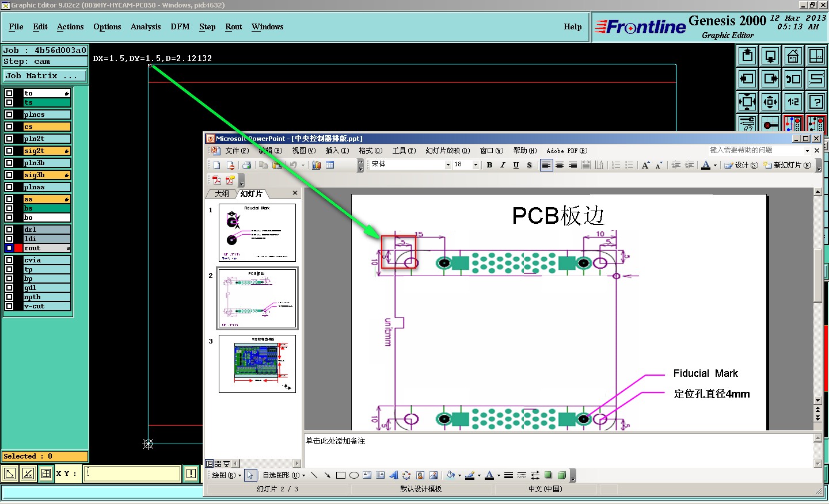Image resolution: width=829 pixels, height=504 pixels.
Task: Open the Analysis menu in Genesis
Action: point(146,27)
